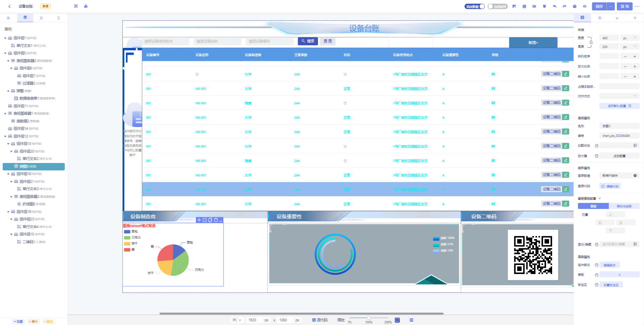Viewport: 644px width, 325px height.
Task: Open the 对齐方式 dropdown
Action: tap(619, 96)
